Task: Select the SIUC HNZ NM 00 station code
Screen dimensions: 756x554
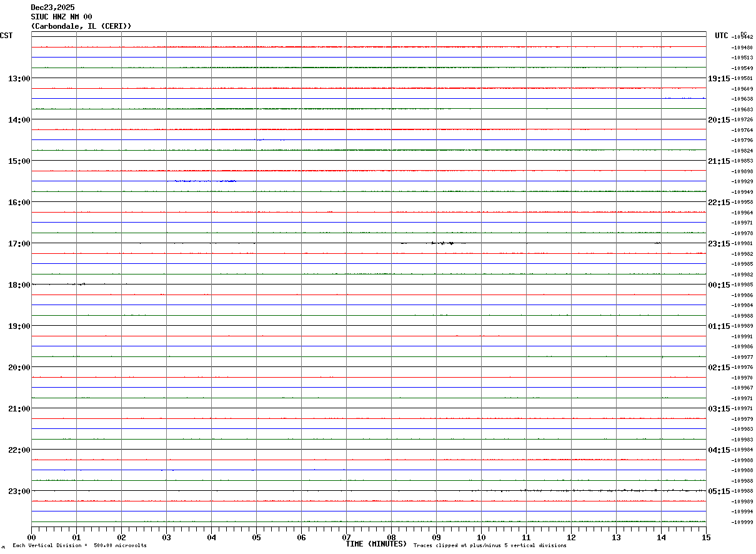Action: [61, 17]
